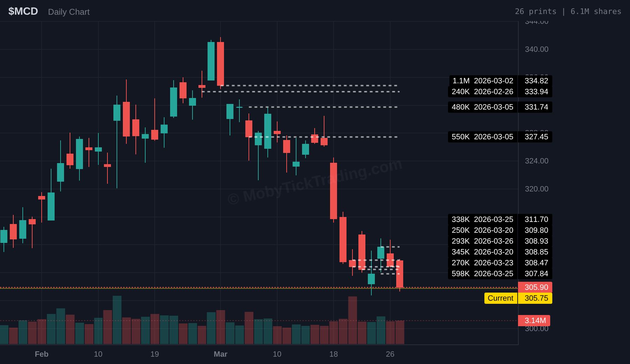Click the red 305.90 last price tag
The width and height of the screenshot is (630, 364).
click(535, 287)
